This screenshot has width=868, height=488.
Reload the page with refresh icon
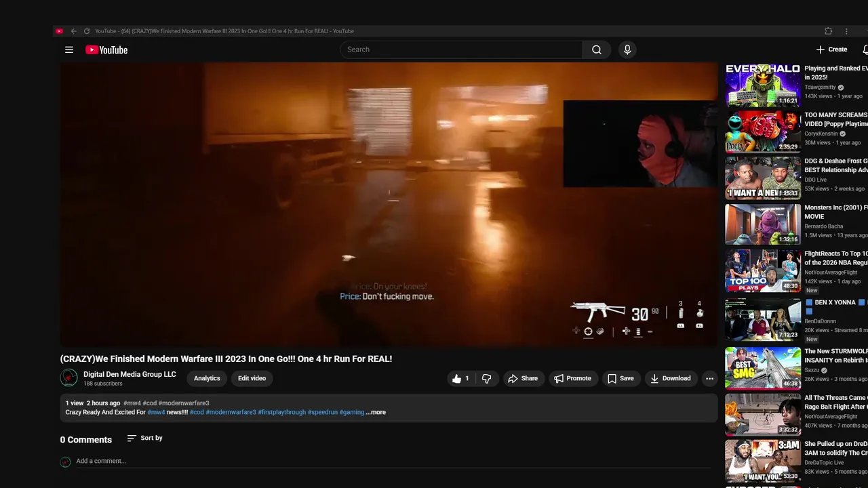(x=87, y=31)
